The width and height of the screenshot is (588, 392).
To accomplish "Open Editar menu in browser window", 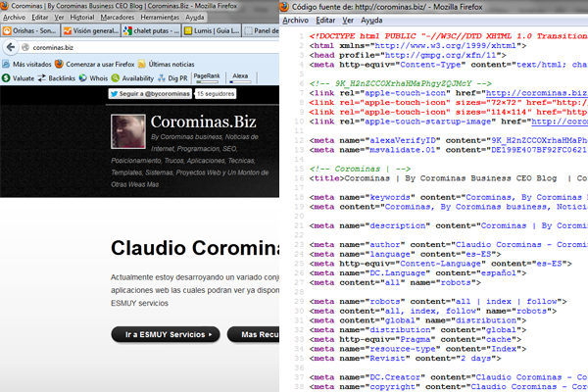I will (40, 18).
